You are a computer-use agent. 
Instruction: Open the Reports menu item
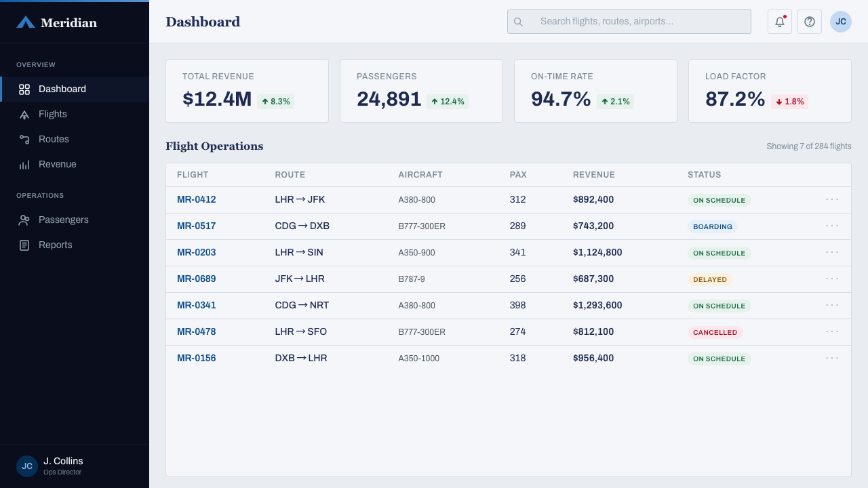[75, 245]
